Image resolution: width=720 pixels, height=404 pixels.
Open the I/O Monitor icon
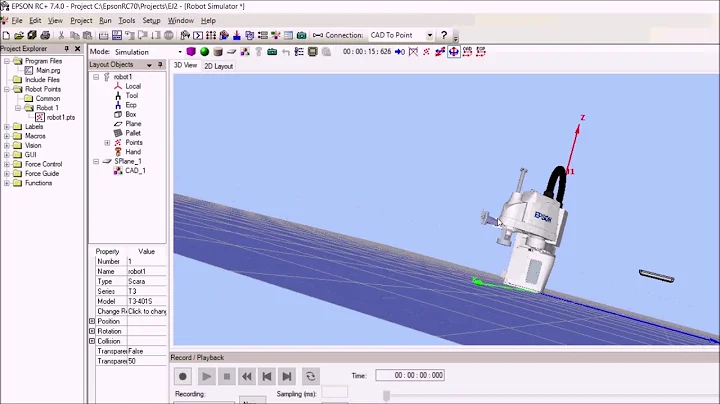coord(211,35)
